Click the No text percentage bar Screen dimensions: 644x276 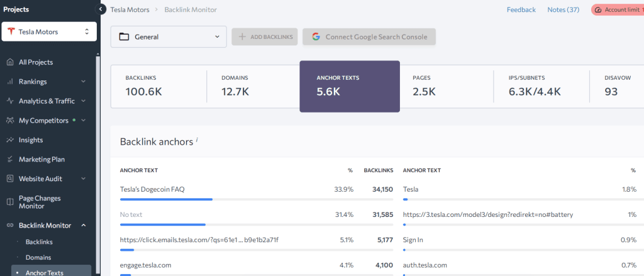click(x=257, y=224)
